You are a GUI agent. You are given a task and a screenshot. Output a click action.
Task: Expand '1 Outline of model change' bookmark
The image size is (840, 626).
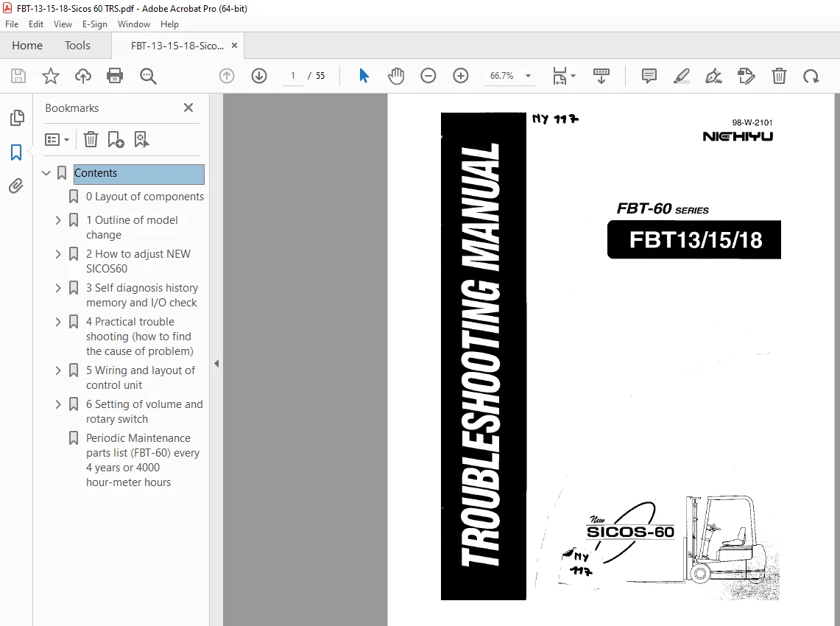(x=58, y=220)
